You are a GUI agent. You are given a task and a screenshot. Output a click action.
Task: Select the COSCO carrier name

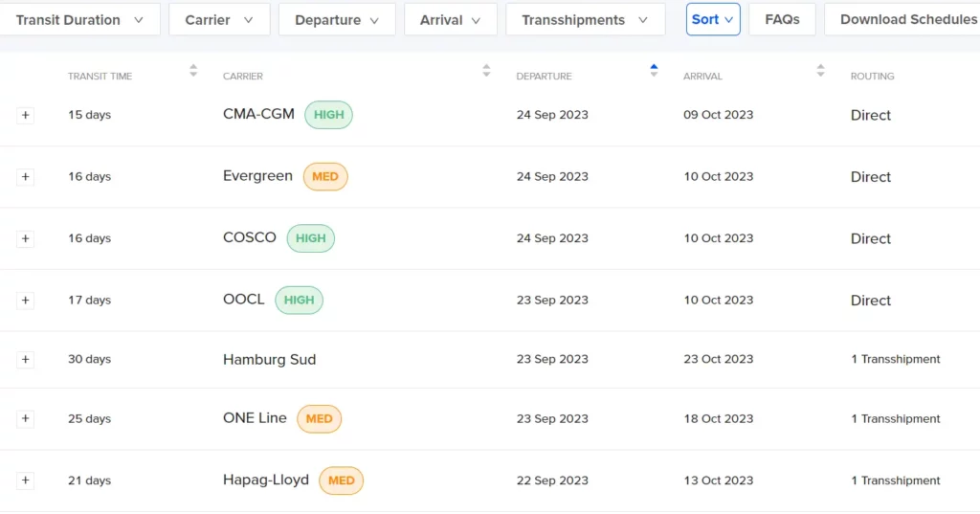click(x=250, y=238)
